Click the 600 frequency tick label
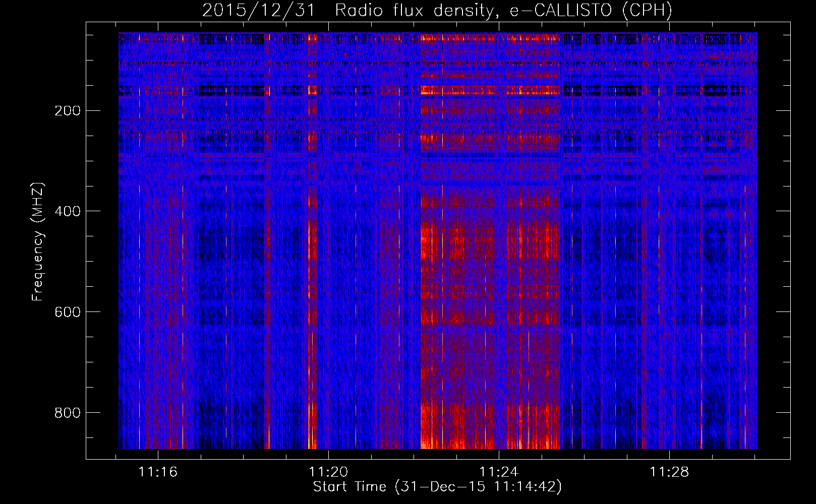Viewport: 816px width, 504px height. (x=67, y=312)
